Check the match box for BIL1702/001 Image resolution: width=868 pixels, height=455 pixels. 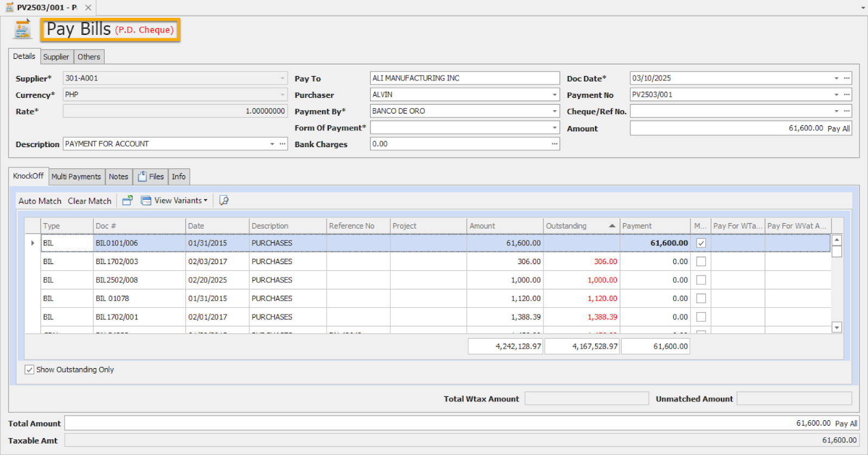[x=701, y=317]
